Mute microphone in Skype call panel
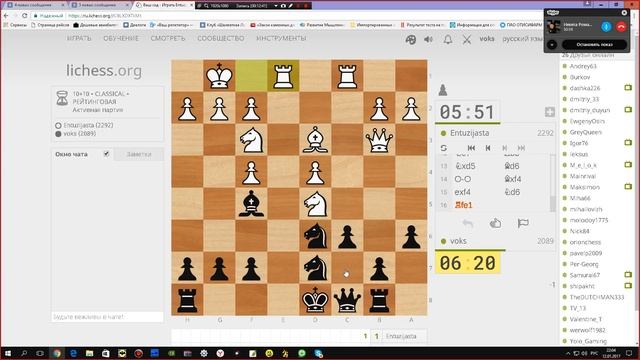Screen dimensions: 640x360 pos(606,27)
